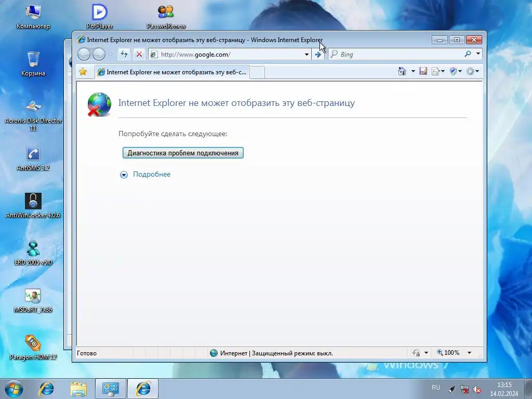Open the PasswdRenew desktop icon
Screen dimensions: 532x399
[166, 16]
